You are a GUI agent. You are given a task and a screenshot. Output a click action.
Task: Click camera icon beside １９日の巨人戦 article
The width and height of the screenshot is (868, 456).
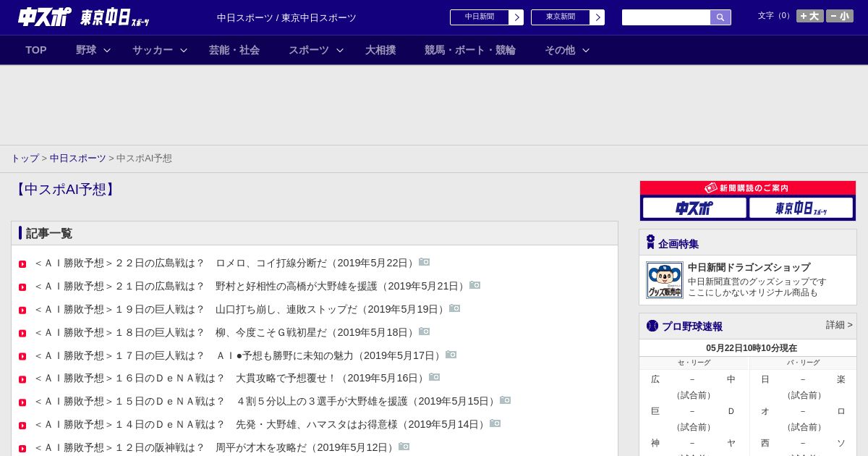(x=455, y=308)
